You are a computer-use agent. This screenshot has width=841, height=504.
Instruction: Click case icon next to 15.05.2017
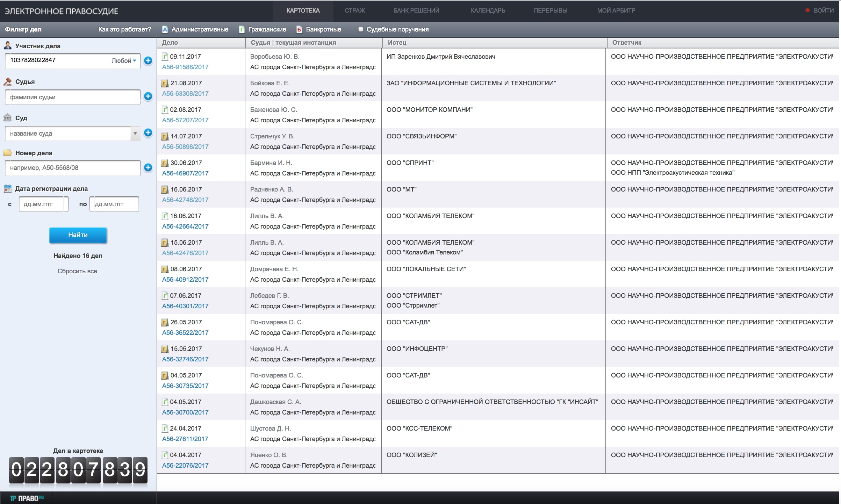click(165, 349)
